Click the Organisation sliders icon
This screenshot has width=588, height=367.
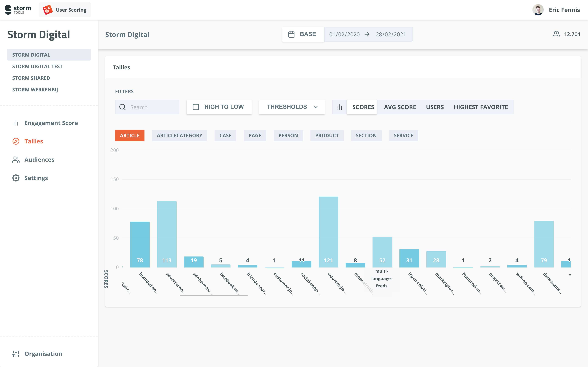pos(16,354)
